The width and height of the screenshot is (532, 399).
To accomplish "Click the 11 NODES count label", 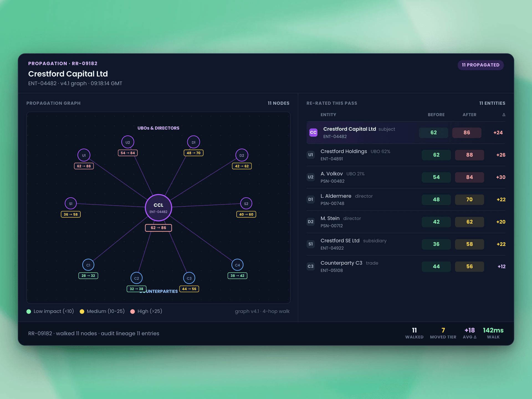I will click(x=278, y=103).
